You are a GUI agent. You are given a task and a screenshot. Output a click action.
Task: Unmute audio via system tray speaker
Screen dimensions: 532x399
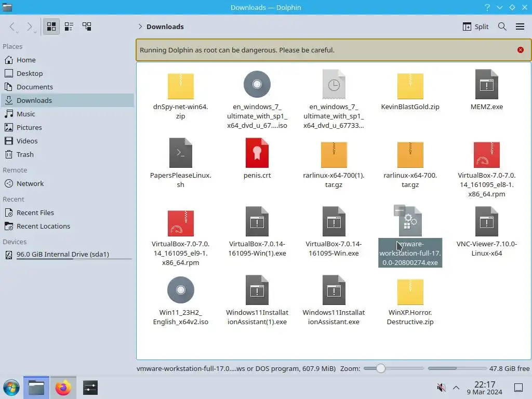click(x=441, y=388)
